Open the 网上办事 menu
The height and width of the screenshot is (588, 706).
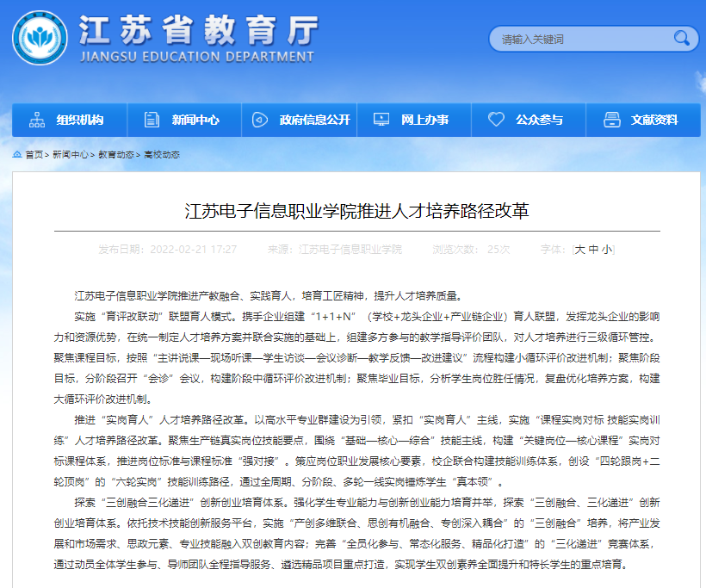point(414,120)
